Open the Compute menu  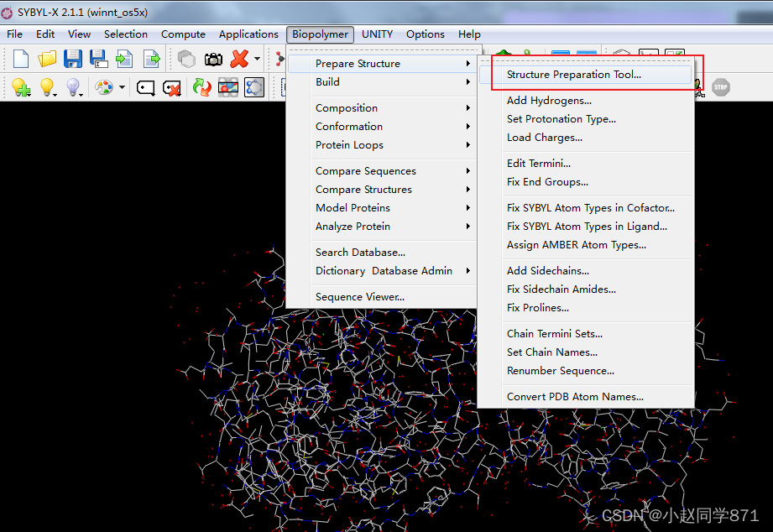pyautogui.click(x=183, y=34)
